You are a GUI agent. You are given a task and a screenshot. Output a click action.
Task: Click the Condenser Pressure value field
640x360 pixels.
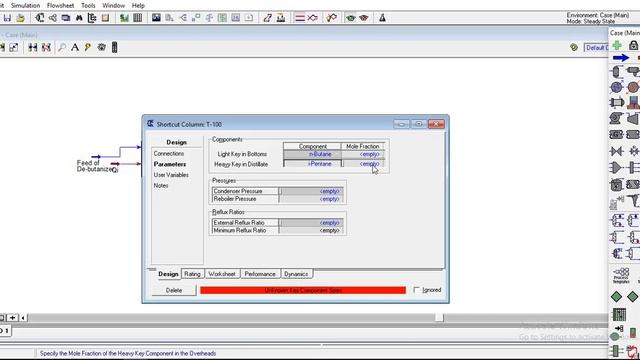pos(311,191)
